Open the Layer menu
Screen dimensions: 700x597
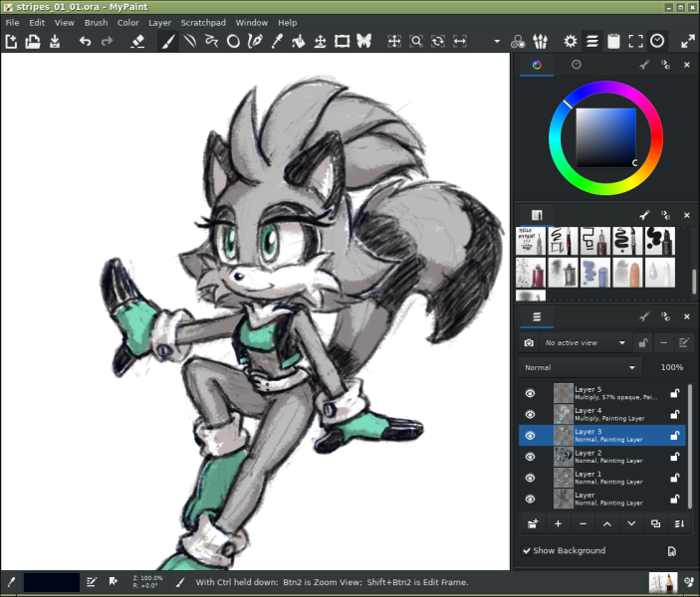160,23
